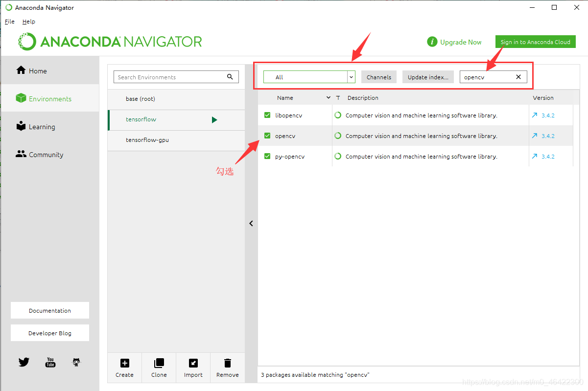Click py-opencv version number 3.4.2

pos(548,157)
